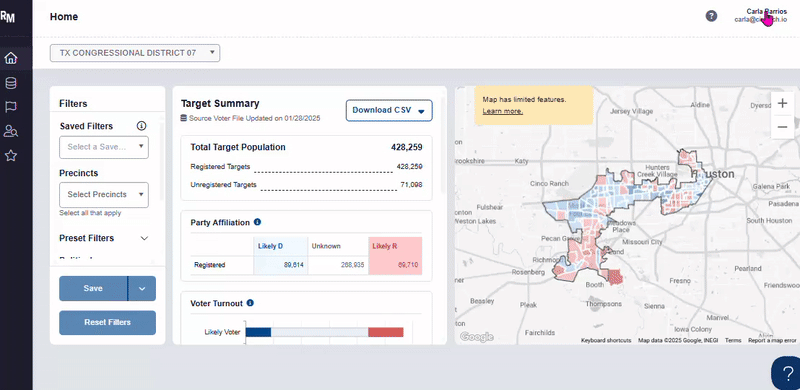Click the help question mark icon in header
This screenshot has width=800, height=390.
[711, 16]
